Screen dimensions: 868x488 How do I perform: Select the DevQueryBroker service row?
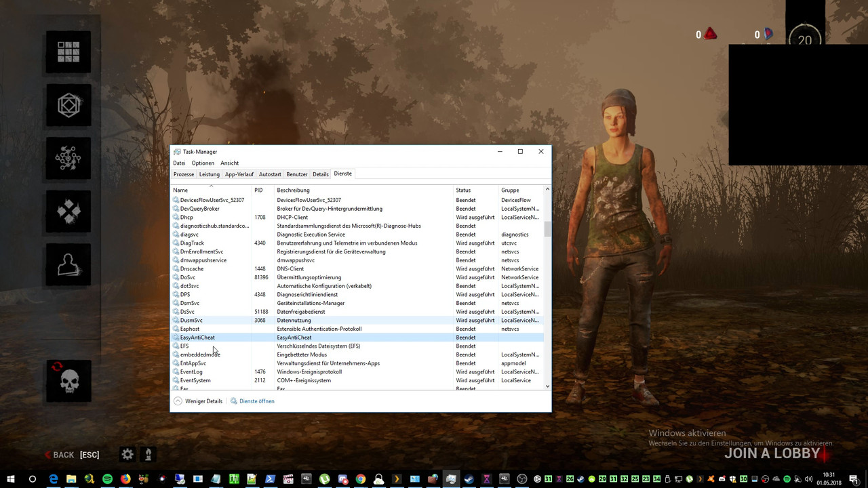357,209
